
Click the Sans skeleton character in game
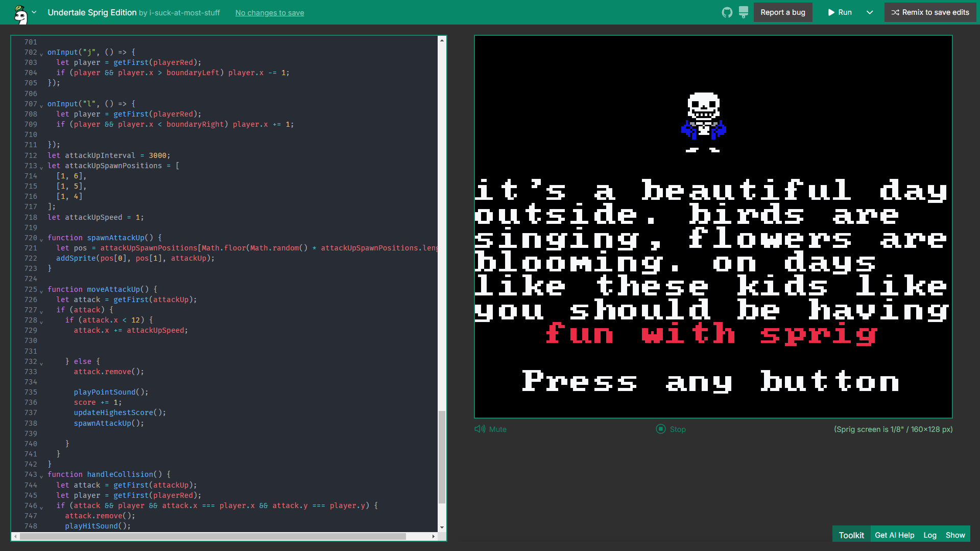[704, 122]
